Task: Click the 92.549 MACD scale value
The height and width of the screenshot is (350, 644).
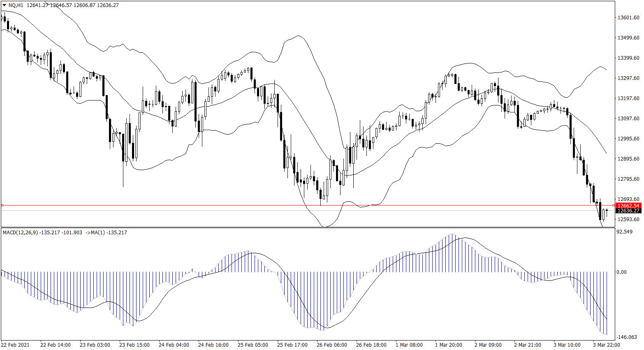Action: (x=625, y=232)
